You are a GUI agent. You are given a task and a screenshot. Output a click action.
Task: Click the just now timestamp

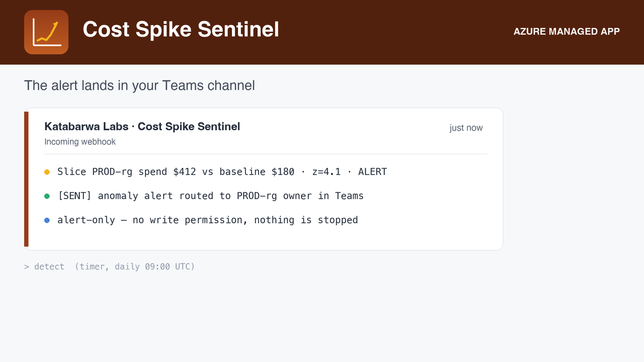(x=466, y=128)
